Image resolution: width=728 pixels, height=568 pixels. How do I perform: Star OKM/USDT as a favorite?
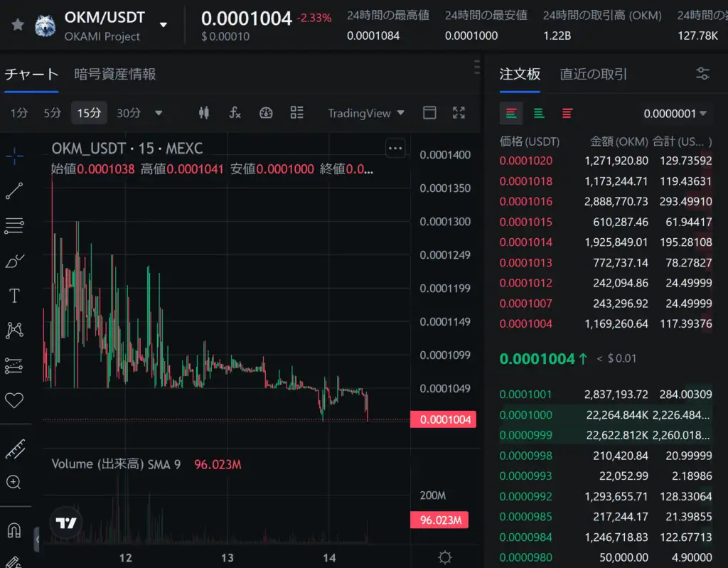click(18, 24)
